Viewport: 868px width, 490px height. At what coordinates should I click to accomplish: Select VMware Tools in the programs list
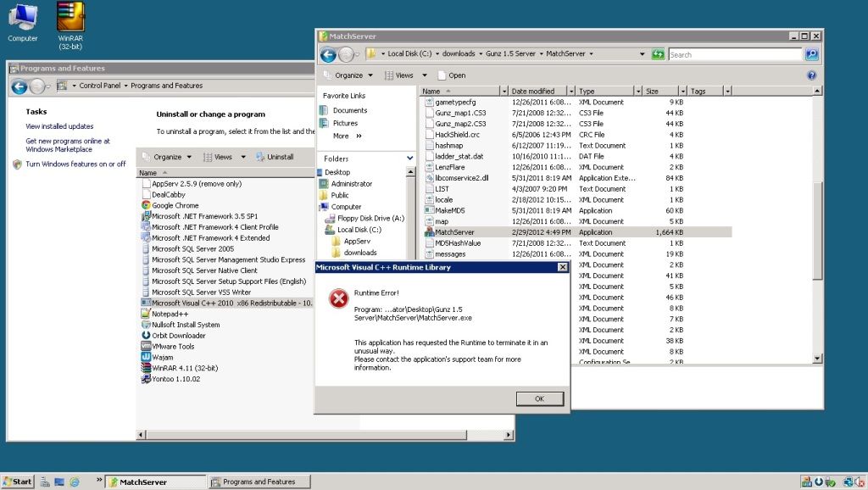173,346
